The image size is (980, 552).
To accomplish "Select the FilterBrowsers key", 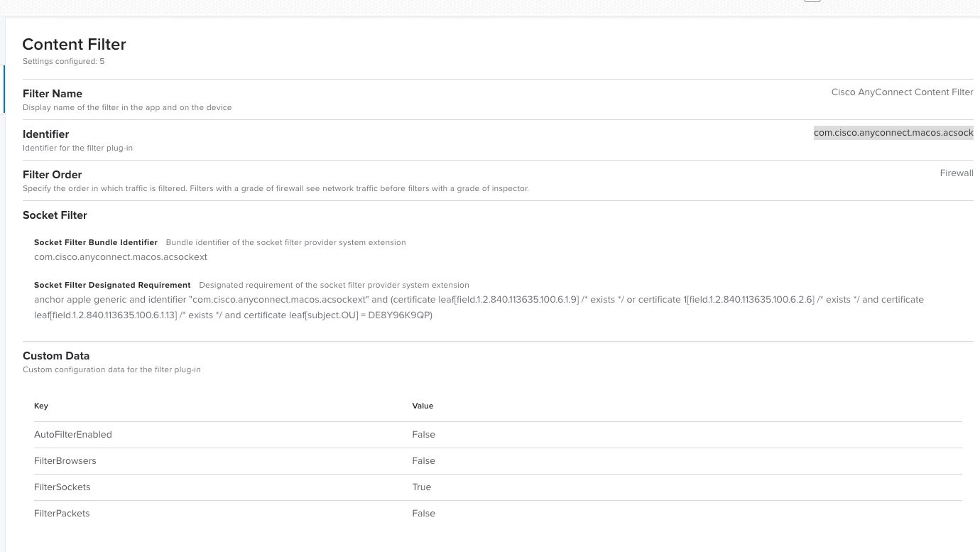I will coord(65,461).
